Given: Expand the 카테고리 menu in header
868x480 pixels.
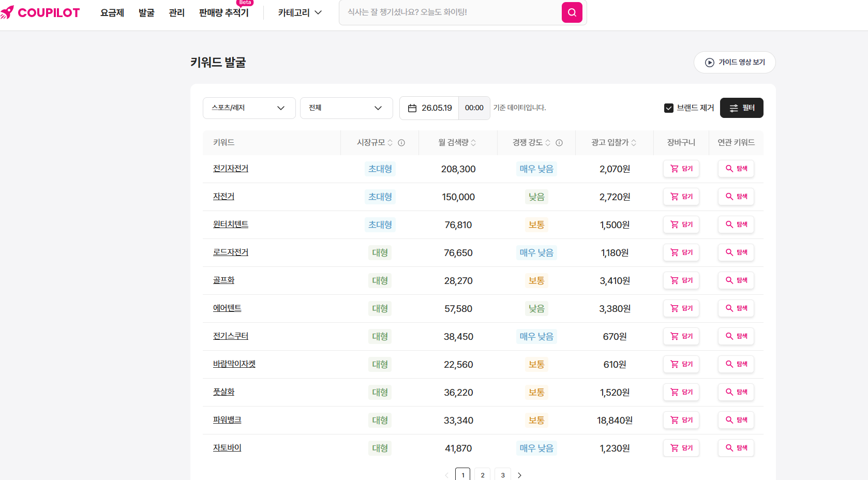Looking at the screenshot, I should coord(300,12).
